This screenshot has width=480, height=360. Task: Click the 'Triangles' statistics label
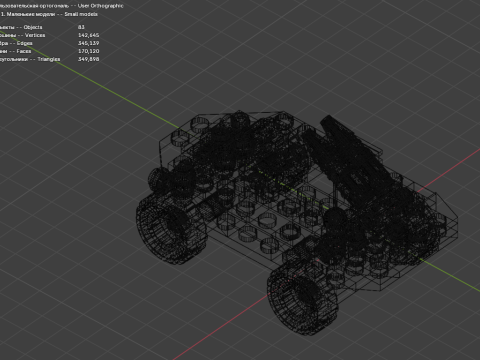click(x=49, y=59)
